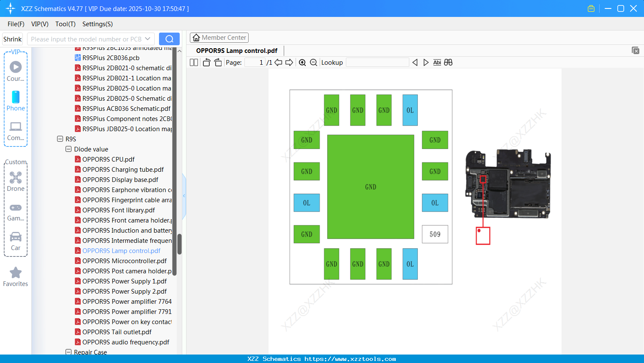The width and height of the screenshot is (644, 363).
Task: Open OPPOR9S Front camera holder file
Action: coord(123,220)
